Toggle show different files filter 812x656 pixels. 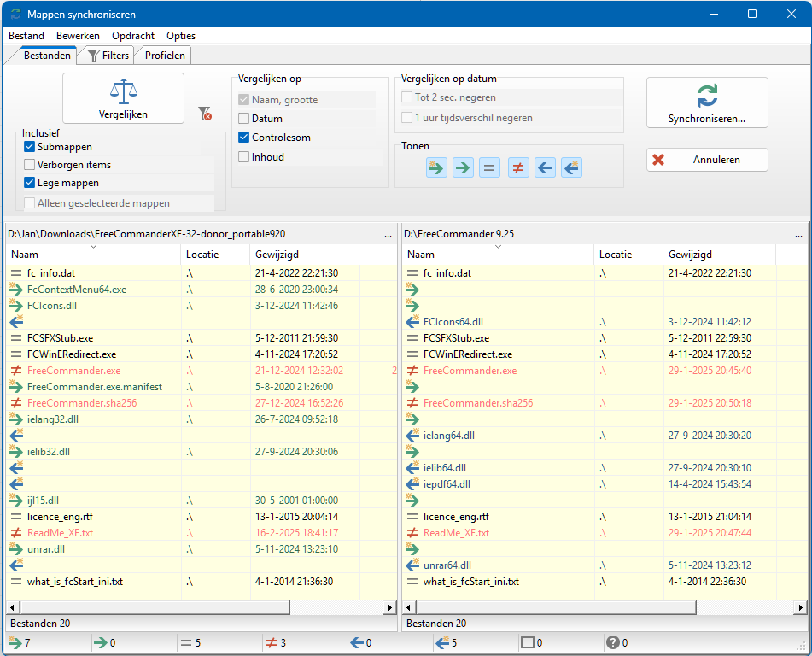point(518,168)
